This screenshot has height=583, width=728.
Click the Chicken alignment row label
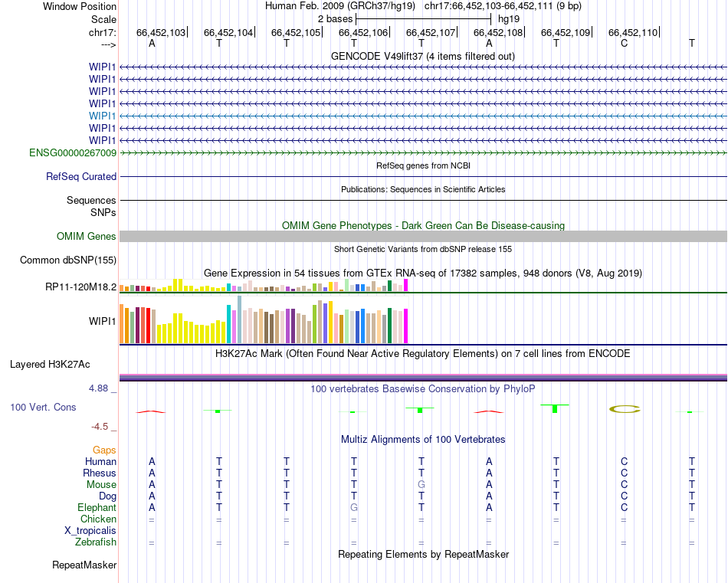click(98, 519)
